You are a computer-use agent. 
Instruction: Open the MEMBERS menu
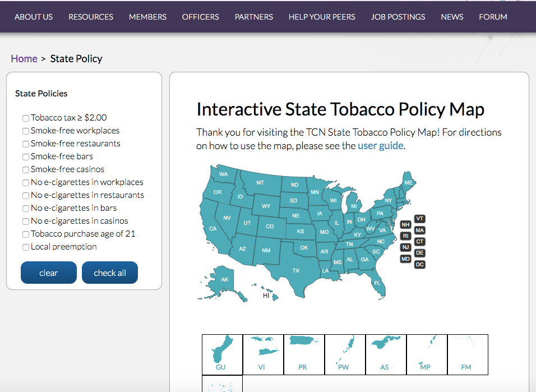[x=147, y=17]
